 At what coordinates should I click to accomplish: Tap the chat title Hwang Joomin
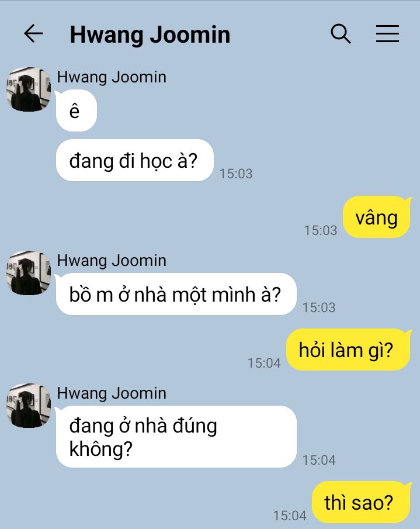[150, 34]
